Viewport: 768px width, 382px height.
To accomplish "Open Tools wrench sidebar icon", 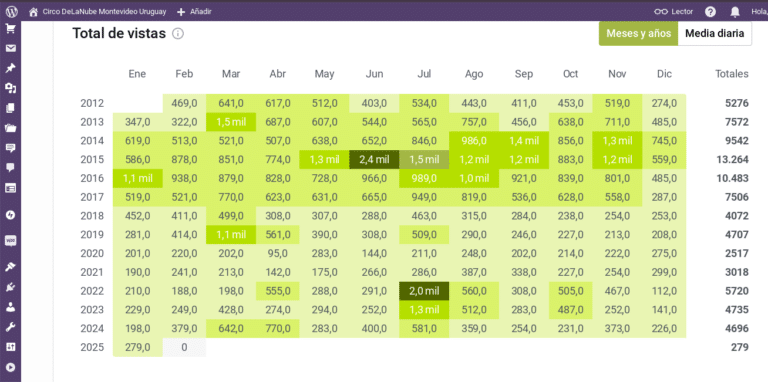I will tap(10, 327).
